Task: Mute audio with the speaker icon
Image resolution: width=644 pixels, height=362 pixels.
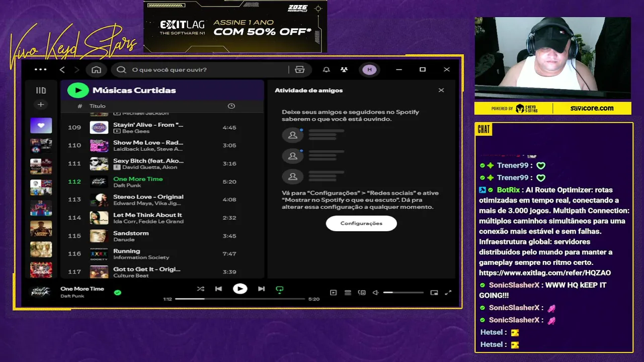Action: [x=375, y=293]
